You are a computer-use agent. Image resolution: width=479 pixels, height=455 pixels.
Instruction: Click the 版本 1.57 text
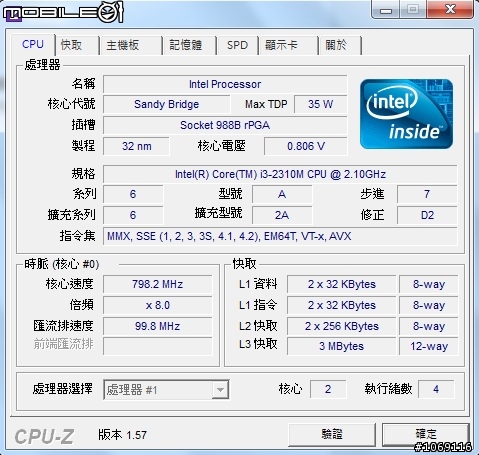(122, 435)
